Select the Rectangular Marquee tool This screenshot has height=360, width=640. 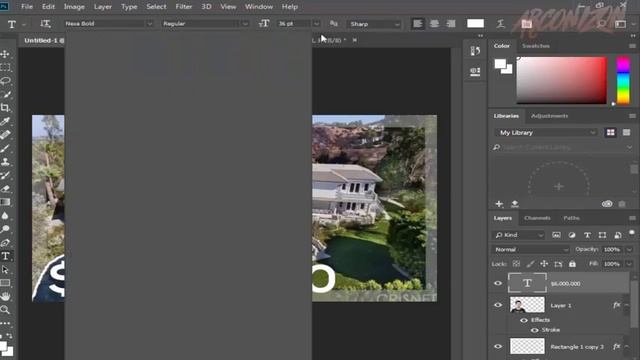(x=5, y=67)
